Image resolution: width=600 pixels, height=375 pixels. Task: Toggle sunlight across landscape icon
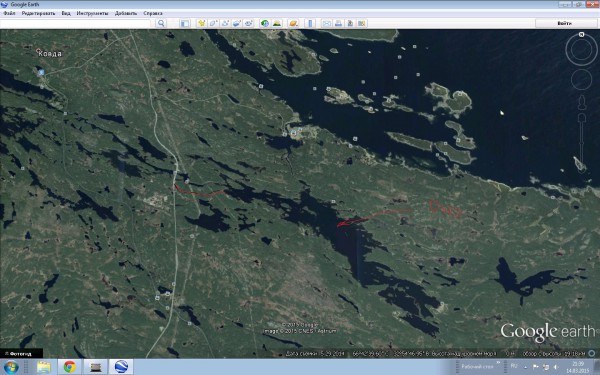pyautogui.click(x=277, y=23)
